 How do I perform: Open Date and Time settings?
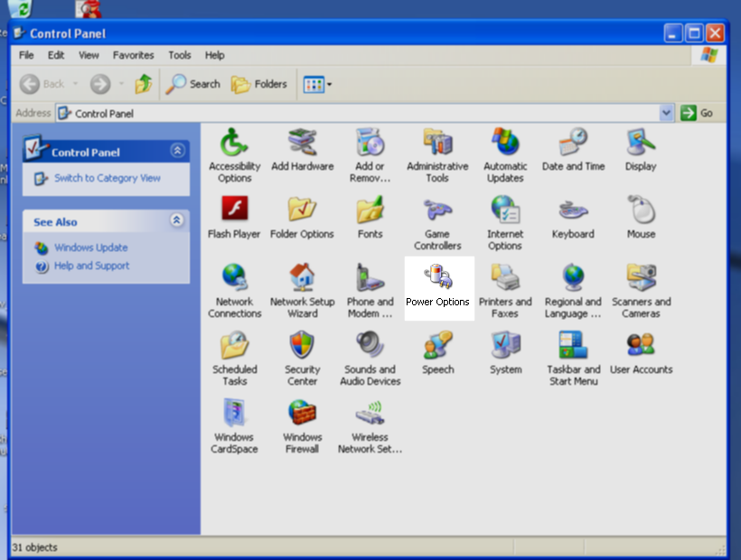point(573,150)
